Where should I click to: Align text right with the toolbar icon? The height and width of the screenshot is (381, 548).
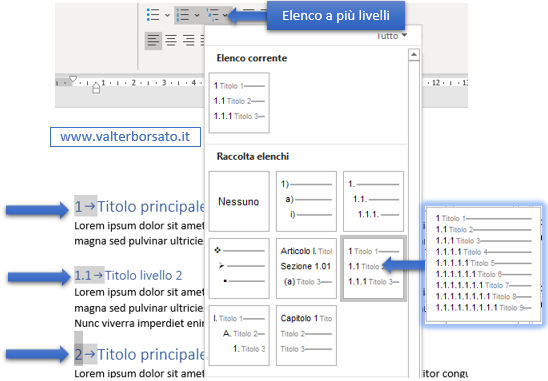[189, 41]
